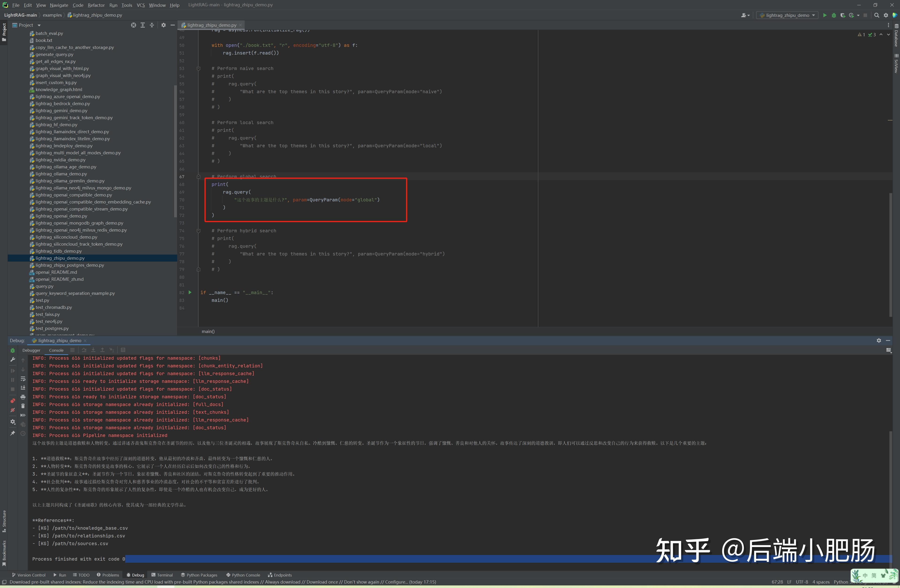Collapse the code fold at line 74
The width and height of the screenshot is (900, 588).
198,230
